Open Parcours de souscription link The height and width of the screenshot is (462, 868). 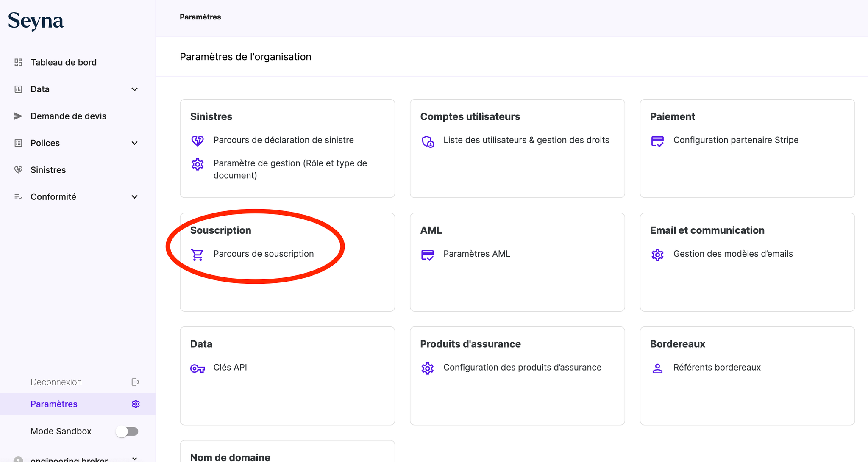(264, 254)
